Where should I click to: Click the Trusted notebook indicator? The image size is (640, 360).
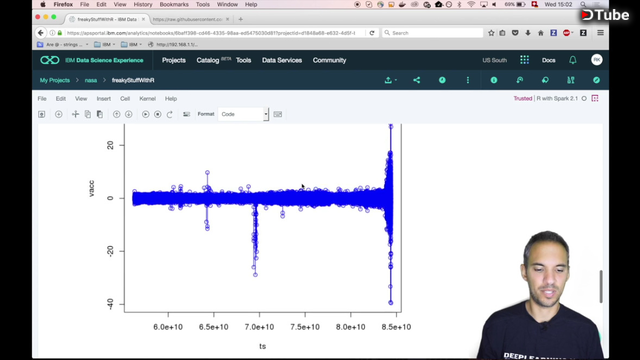tap(522, 99)
